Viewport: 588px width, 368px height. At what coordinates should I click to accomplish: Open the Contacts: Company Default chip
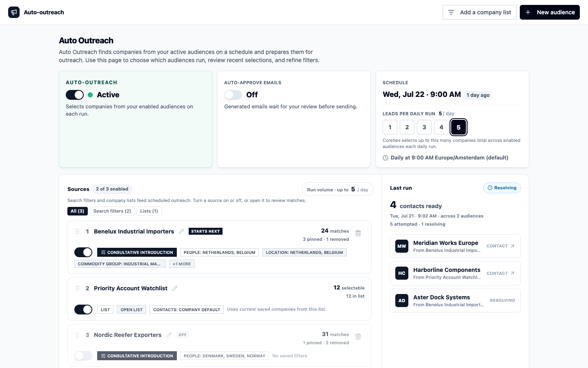point(187,310)
